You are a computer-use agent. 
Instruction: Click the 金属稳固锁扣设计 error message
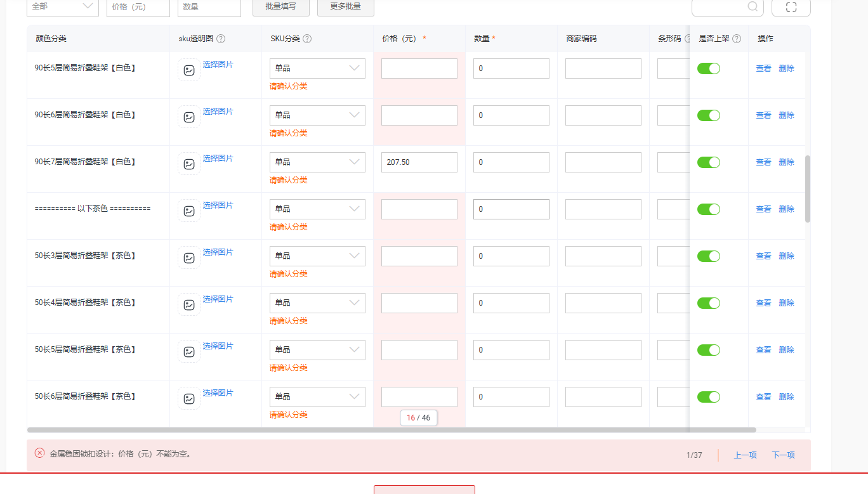coord(121,454)
